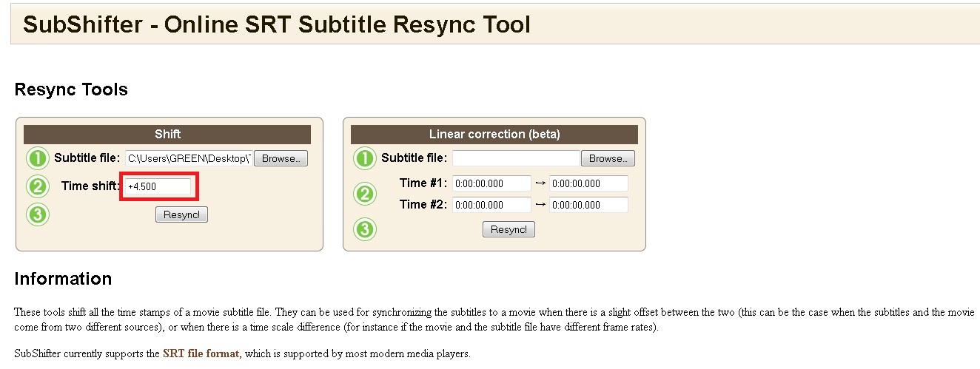Browse for subtitle file in Shift panel
This screenshot has height=369, width=980.
pyautogui.click(x=281, y=158)
